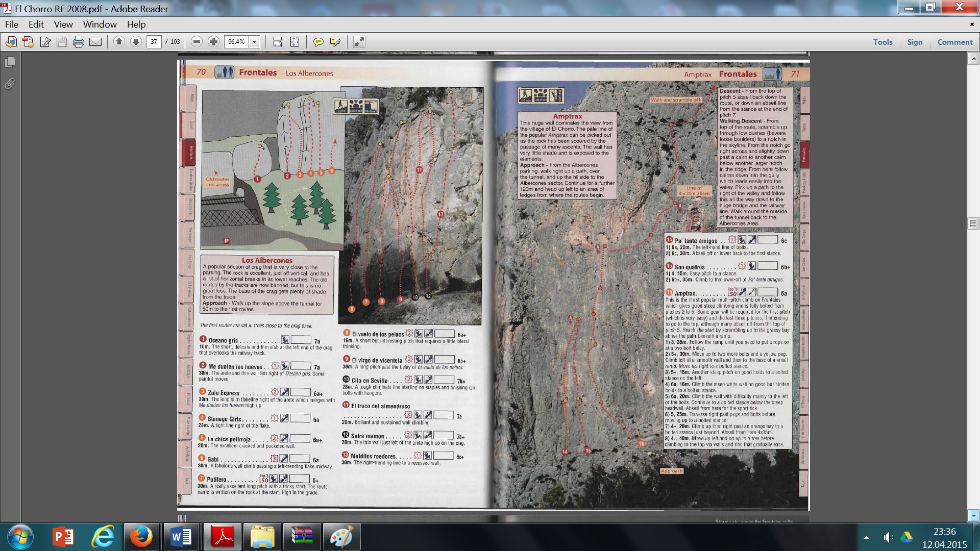
Task: Toggle read mode fullscreen icon
Action: 359,42
